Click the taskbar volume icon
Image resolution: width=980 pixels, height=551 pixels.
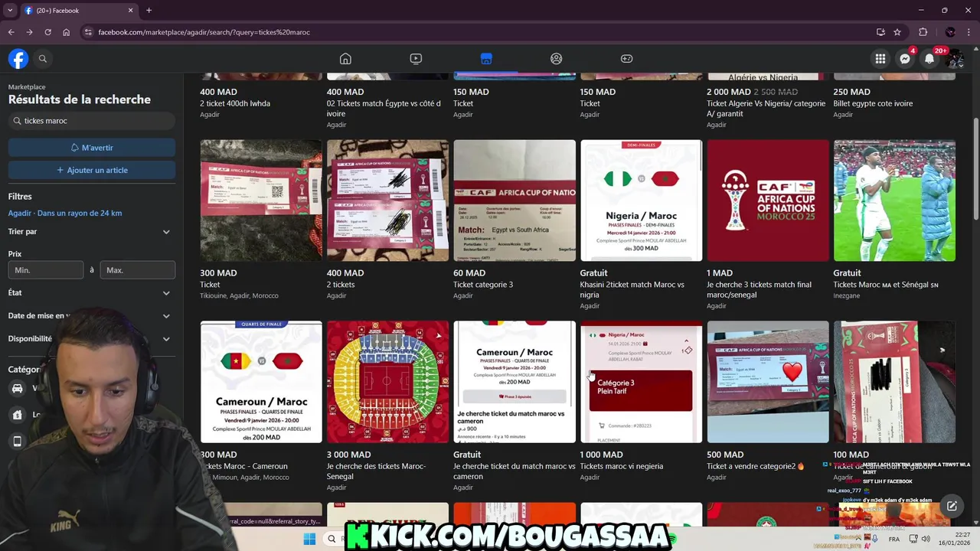(925, 539)
